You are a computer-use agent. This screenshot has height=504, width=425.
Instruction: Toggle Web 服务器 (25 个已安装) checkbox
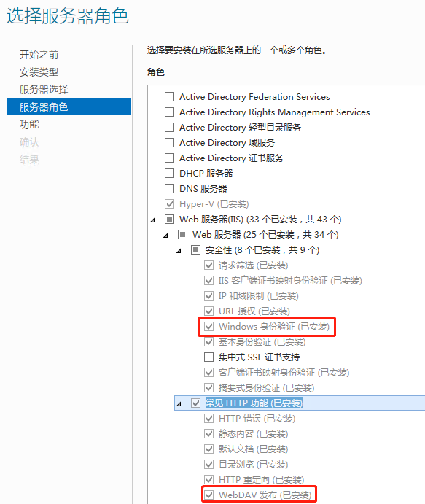click(182, 235)
